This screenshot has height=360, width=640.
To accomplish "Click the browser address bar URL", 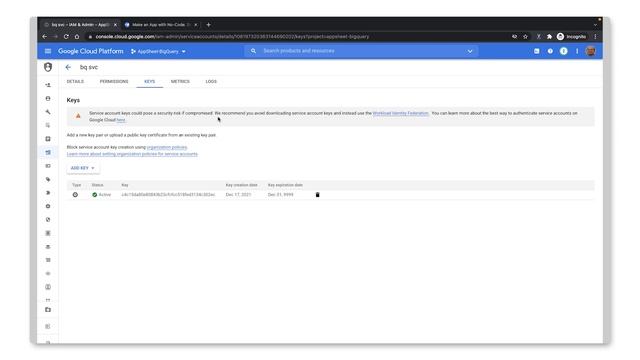I will [x=232, y=37].
